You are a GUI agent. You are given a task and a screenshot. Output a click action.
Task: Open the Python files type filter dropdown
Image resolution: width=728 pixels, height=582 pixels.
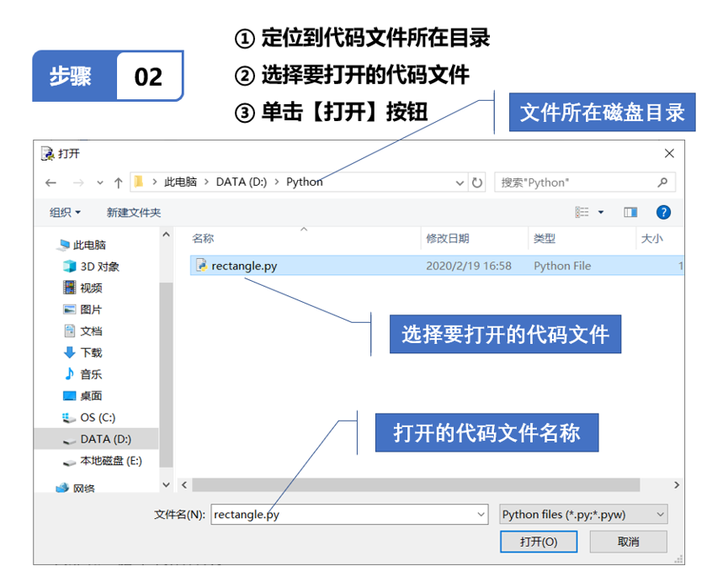583,515
